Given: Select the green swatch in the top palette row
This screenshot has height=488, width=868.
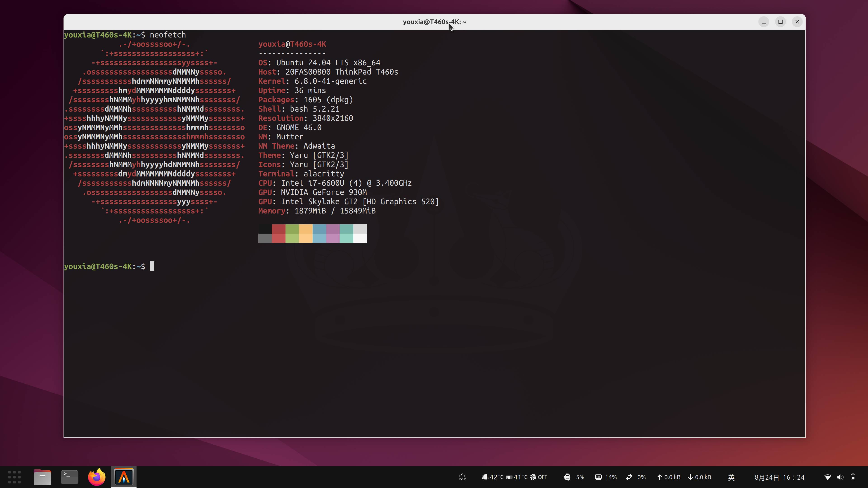Looking at the screenshot, I should [x=292, y=229].
